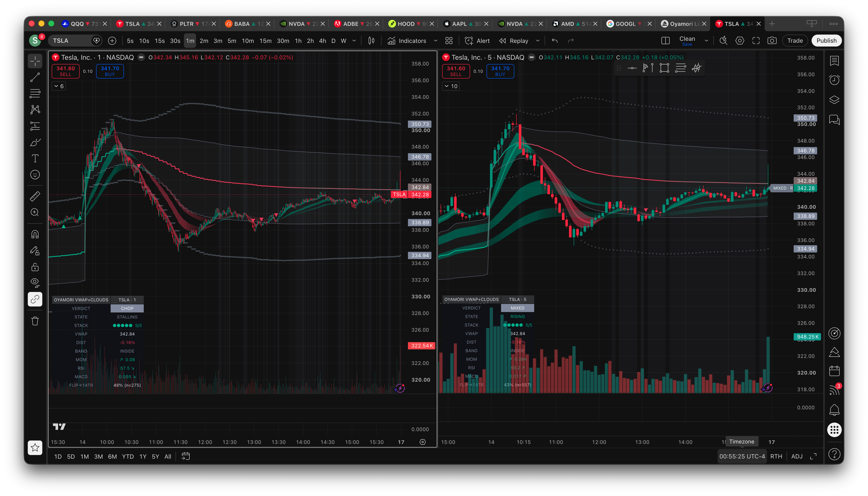Select the 1m timeframe
The width and height of the screenshot is (868, 496).
[190, 41]
